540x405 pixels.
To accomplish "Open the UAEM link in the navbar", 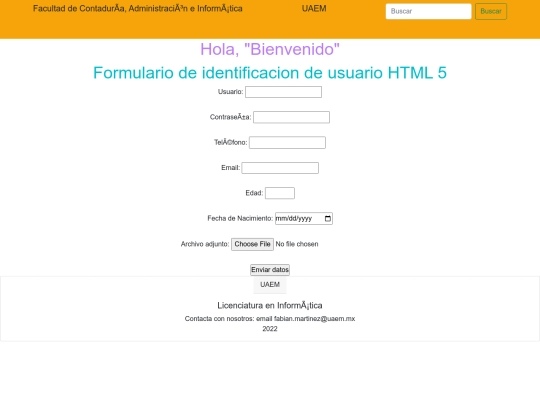I will point(314,9).
